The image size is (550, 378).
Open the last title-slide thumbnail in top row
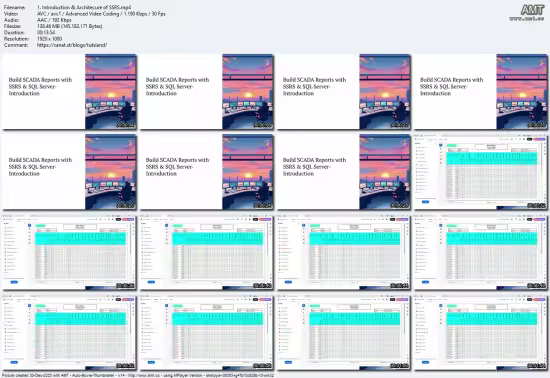click(x=480, y=92)
